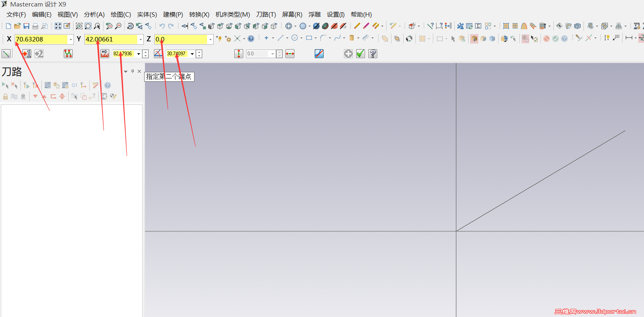Open the 设置(I) menu
This screenshot has height=317, width=644.
click(336, 15)
